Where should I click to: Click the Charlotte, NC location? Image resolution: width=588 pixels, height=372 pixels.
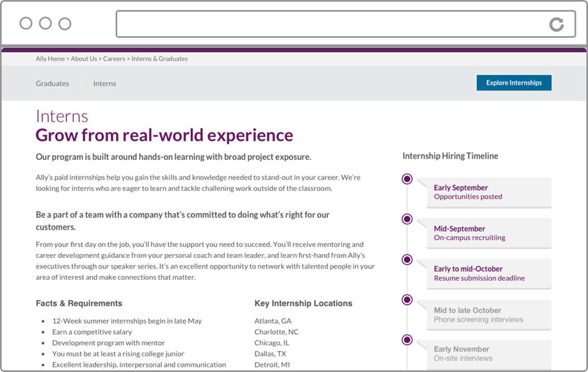(x=276, y=332)
